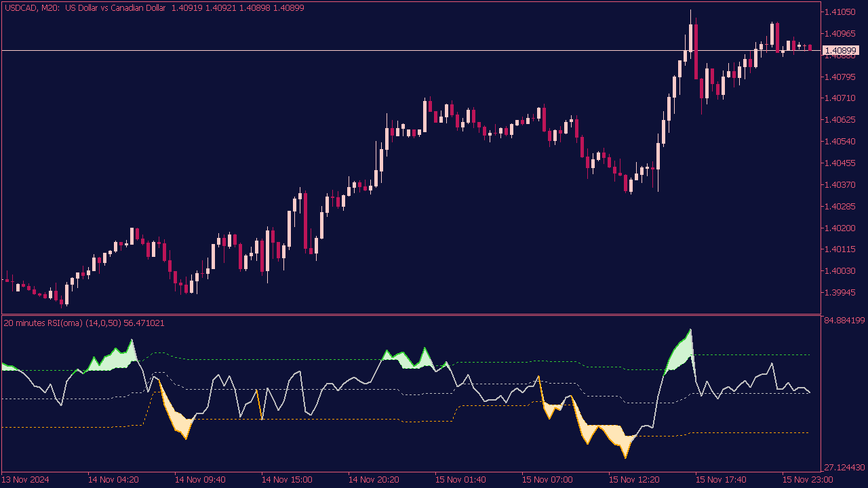Click the 14 Nov 15:00 time label
This screenshot has width=868, height=488.
pyautogui.click(x=287, y=479)
